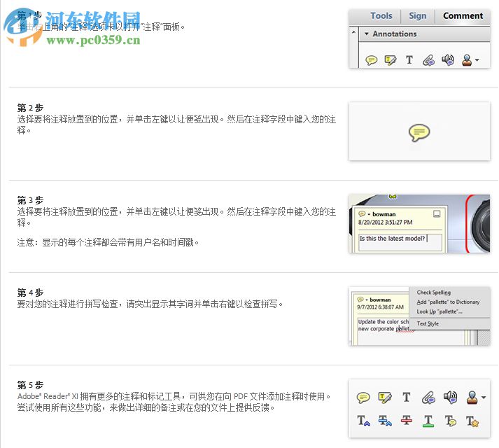Select Highlight Text tool in step 5 toolbar
This screenshot has height=448, width=499.
[385, 398]
